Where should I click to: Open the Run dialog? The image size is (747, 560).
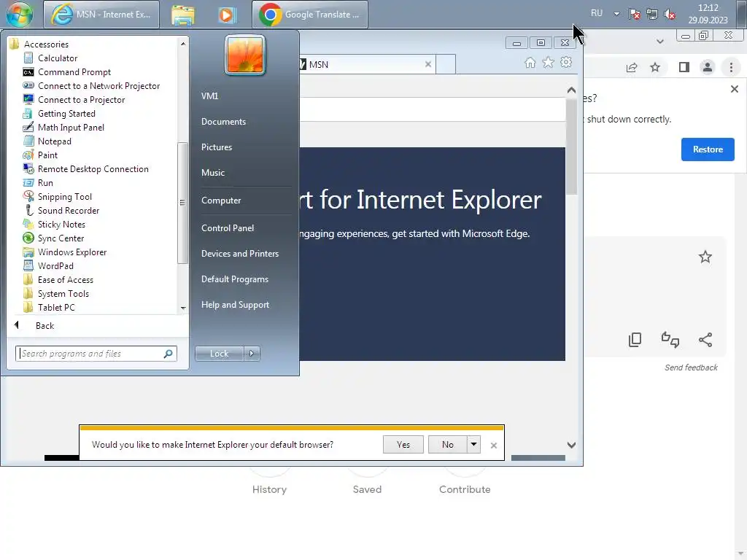[45, 183]
